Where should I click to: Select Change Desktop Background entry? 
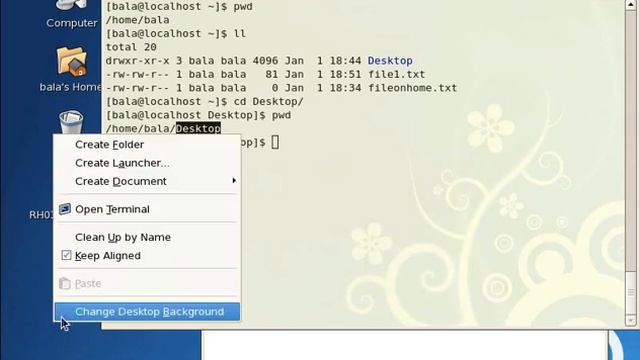pos(147,312)
